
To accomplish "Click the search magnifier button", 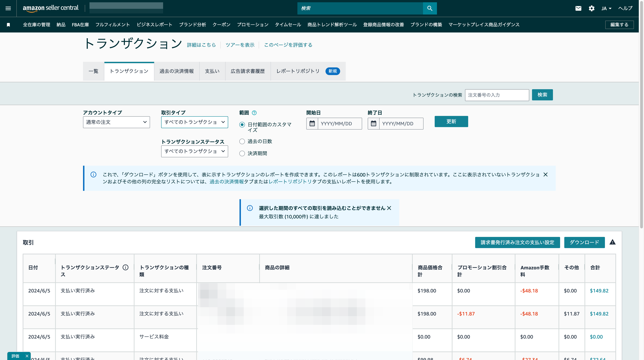I will 430,8.
